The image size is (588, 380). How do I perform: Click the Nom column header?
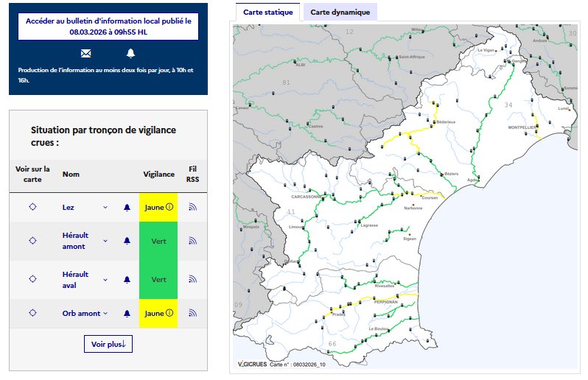[x=71, y=175]
